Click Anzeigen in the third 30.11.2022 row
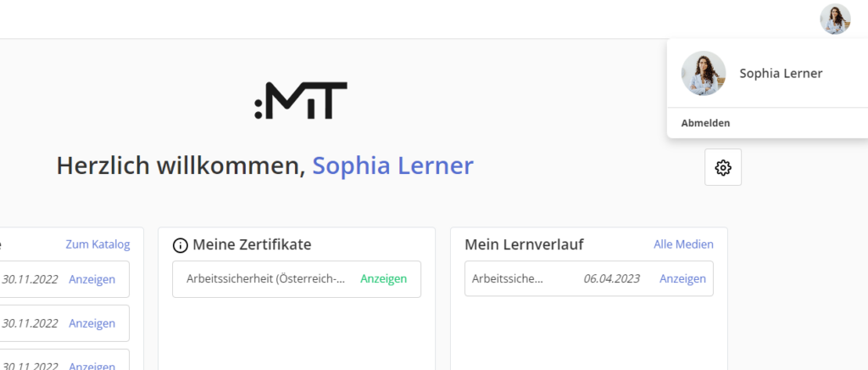Image resolution: width=868 pixels, height=370 pixels. click(92, 366)
